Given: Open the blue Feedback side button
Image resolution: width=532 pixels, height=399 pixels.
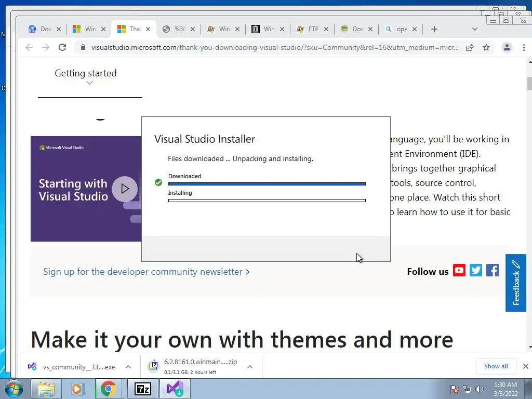Looking at the screenshot, I should (516, 283).
